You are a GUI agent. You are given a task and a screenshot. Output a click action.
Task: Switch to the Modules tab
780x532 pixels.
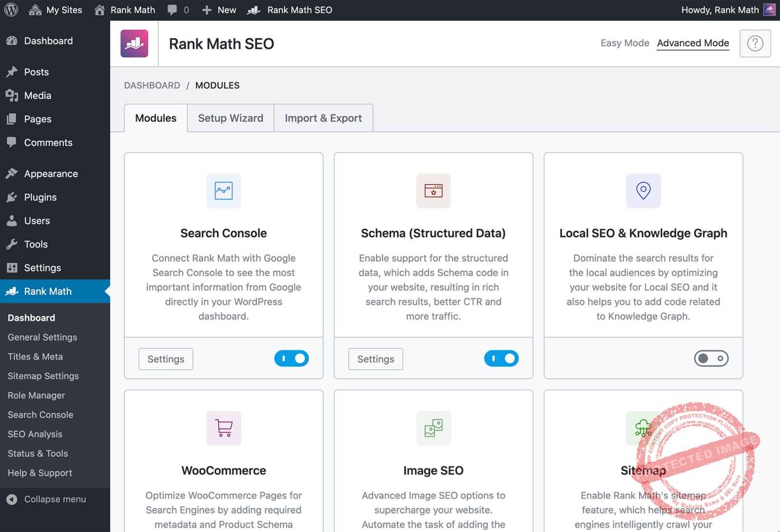(x=156, y=118)
